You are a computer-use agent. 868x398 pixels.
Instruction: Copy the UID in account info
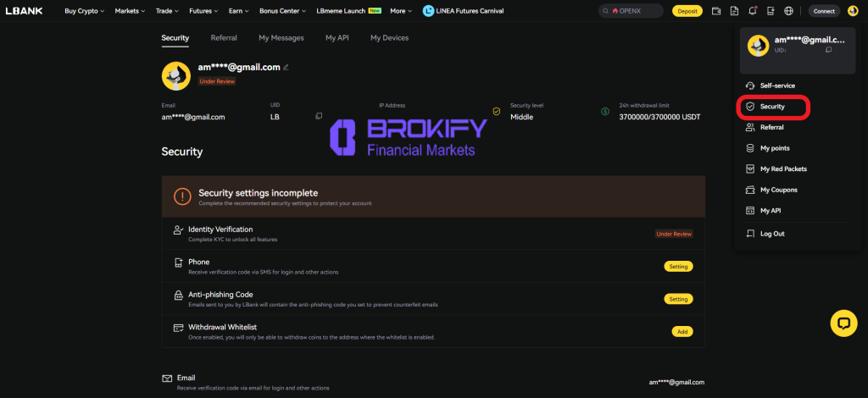point(319,116)
